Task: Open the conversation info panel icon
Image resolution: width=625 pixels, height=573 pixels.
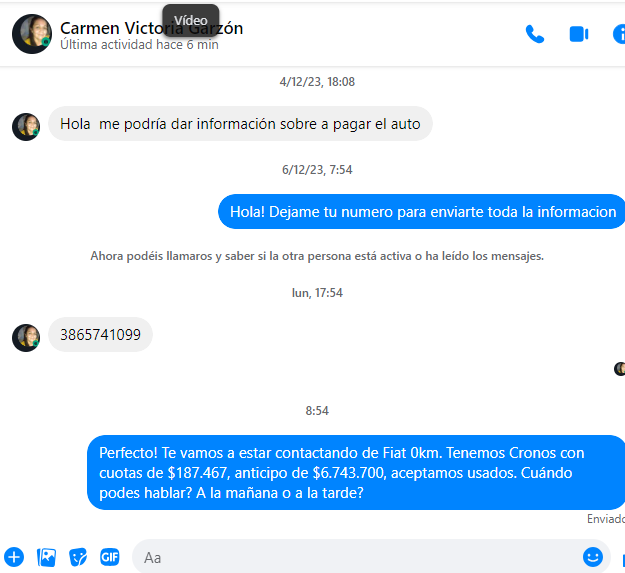Action: [x=619, y=34]
